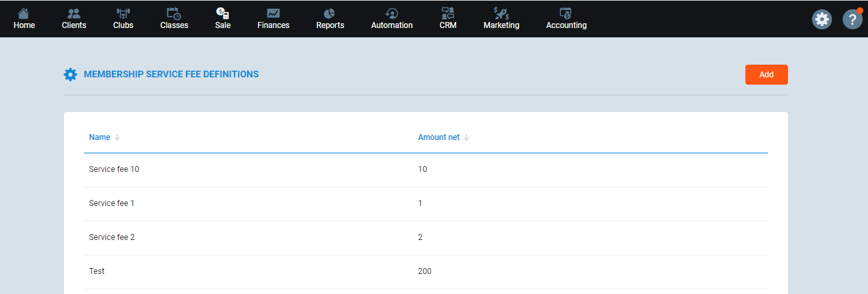
Task: Open the Test fee definition row
Action: [x=97, y=271]
